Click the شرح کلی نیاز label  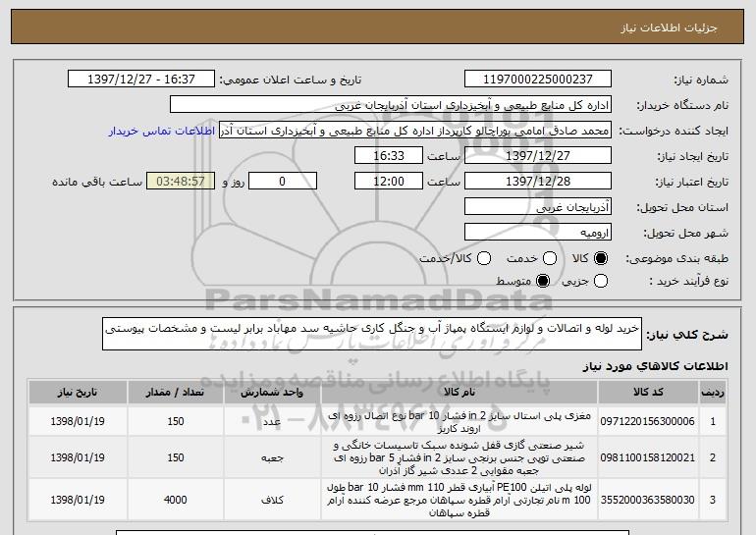[687, 335]
